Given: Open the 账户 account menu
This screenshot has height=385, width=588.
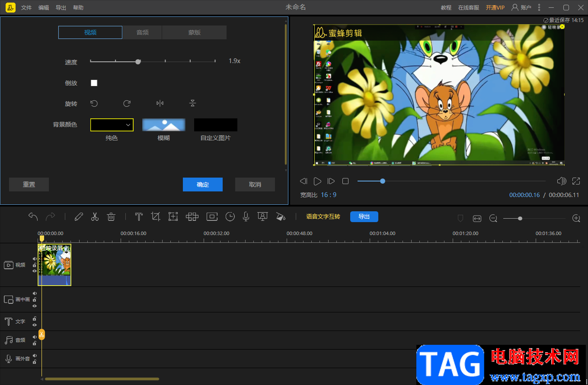Looking at the screenshot, I should [x=521, y=7].
